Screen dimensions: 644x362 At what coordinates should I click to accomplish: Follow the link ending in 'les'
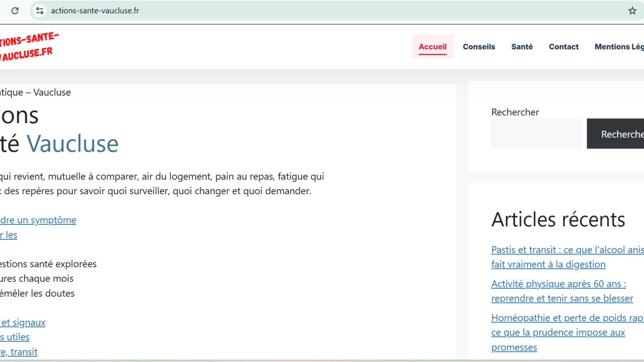[x=9, y=235]
